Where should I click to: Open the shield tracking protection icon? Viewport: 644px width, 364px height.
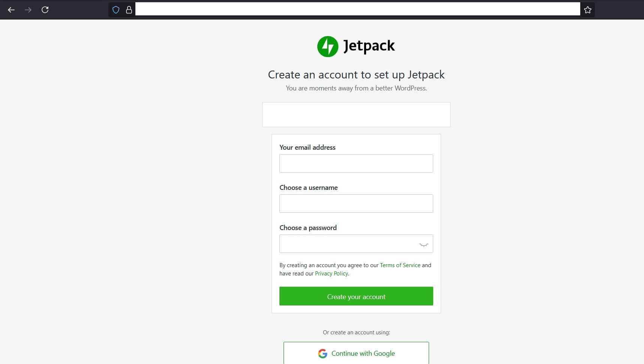(x=116, y=10)
